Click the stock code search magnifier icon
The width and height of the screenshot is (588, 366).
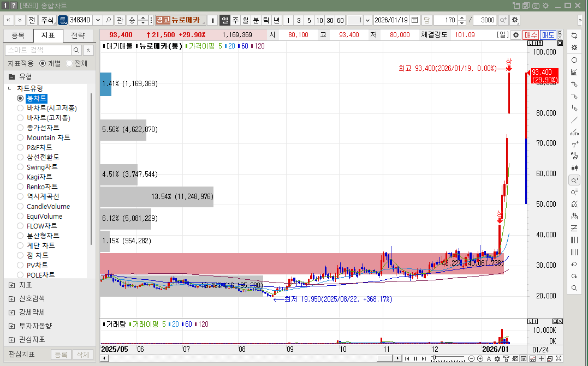[x=109, y=20]
